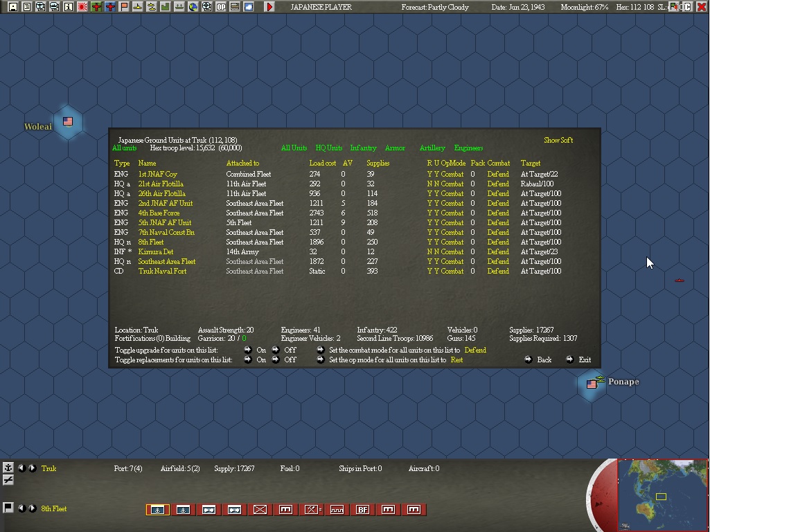Select the crossed-tools engineer unit icon
The width and height of the screenshot is (798, 532).
312,510
